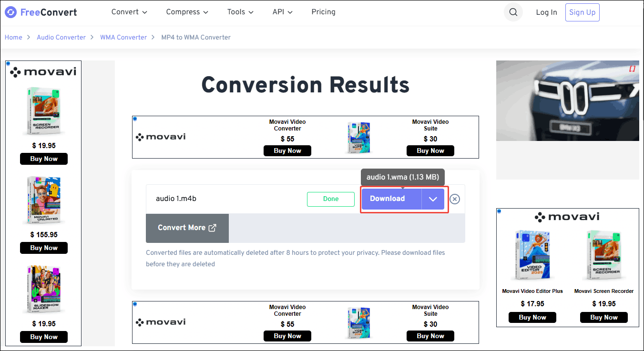Screen dimensions: 644x351
Task: Click the red ad marker on car ad
Action: pyautogui.click(x=632, y=69)
